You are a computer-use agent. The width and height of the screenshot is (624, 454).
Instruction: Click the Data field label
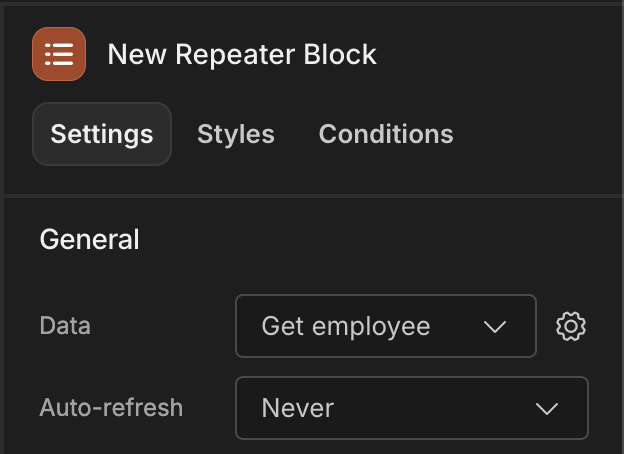click(x=65, y=326)
